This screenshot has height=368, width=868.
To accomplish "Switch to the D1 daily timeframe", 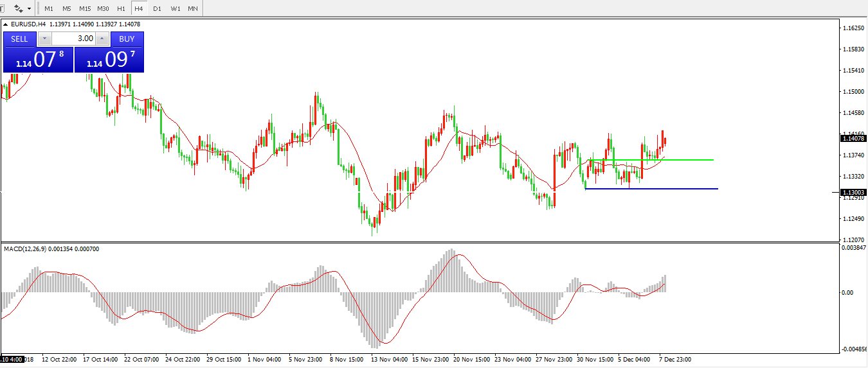I will pyautogui.click(x=157, y=9).
